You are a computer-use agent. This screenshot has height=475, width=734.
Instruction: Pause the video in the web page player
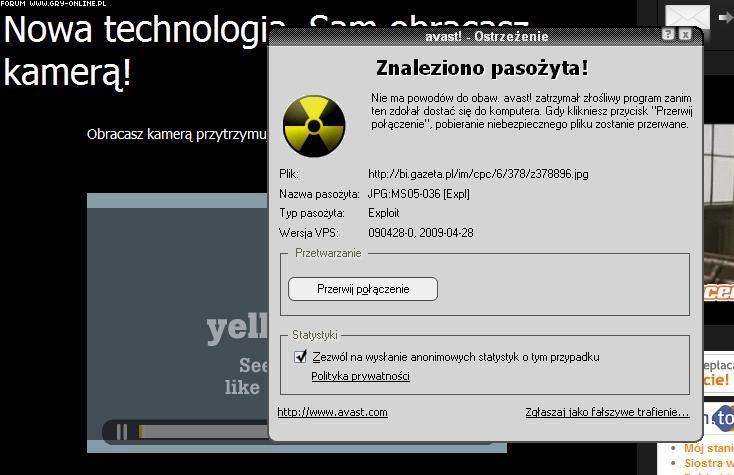122,431
